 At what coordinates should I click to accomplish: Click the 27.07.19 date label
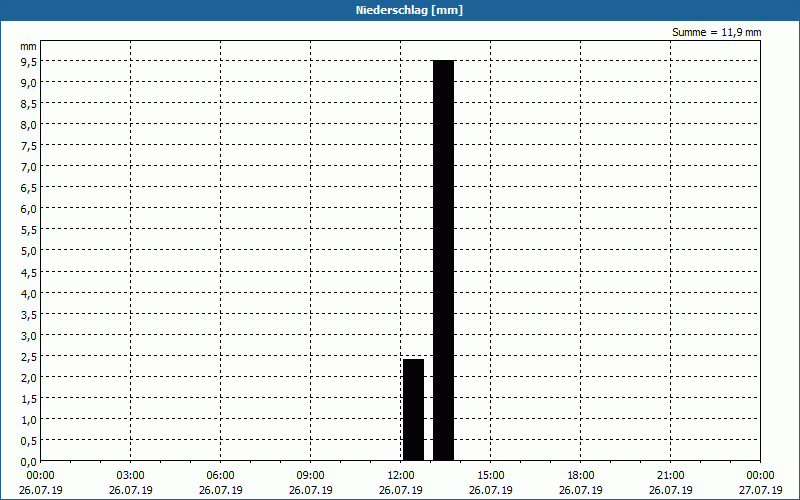pos(760,490)
